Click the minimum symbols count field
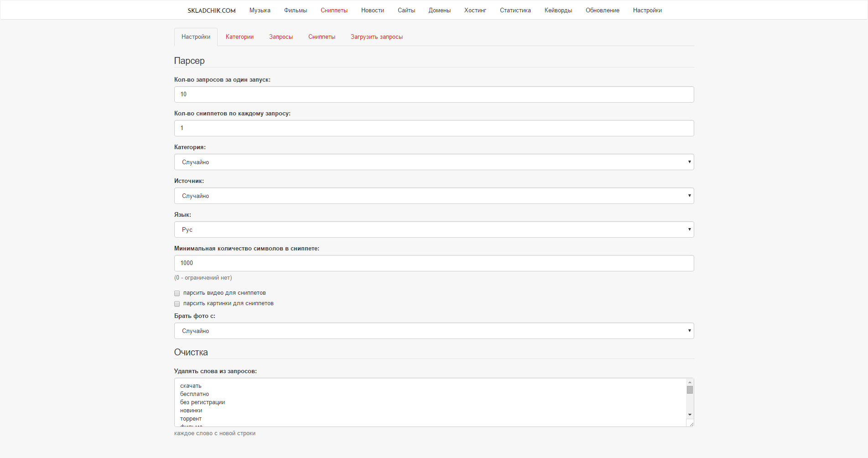868x458 pixels. pos(434,263)
